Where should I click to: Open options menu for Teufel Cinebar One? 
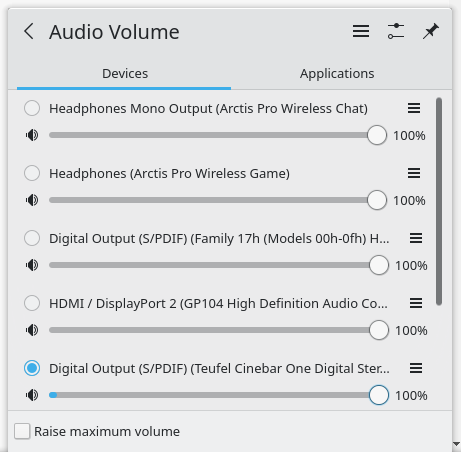click(x=416, y=368)
